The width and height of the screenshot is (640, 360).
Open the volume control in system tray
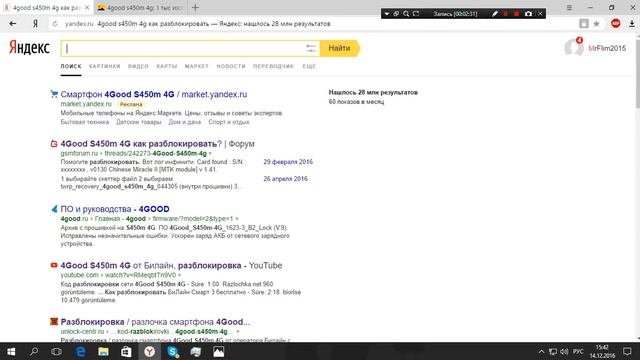click(564, 351)
